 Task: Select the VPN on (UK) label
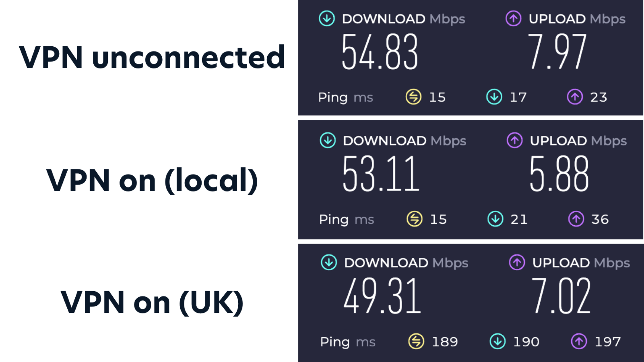(x=151, y=301)
